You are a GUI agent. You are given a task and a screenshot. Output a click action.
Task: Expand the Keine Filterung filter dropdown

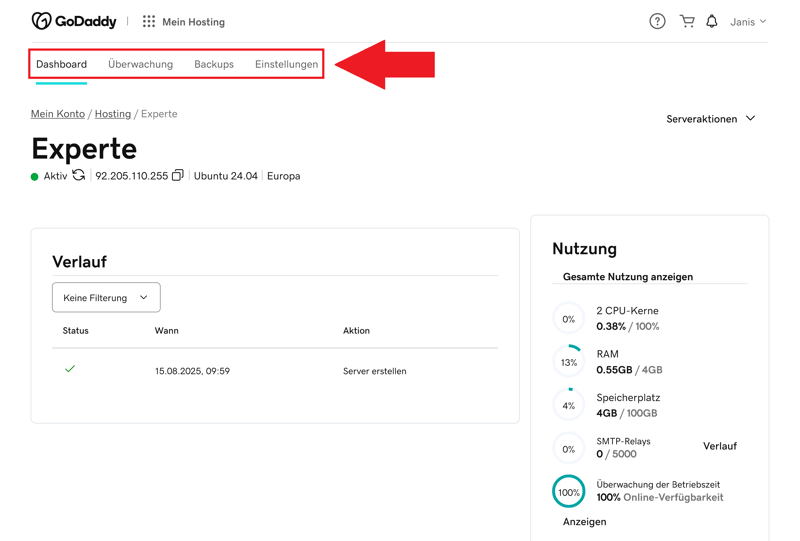pos(106,298)
